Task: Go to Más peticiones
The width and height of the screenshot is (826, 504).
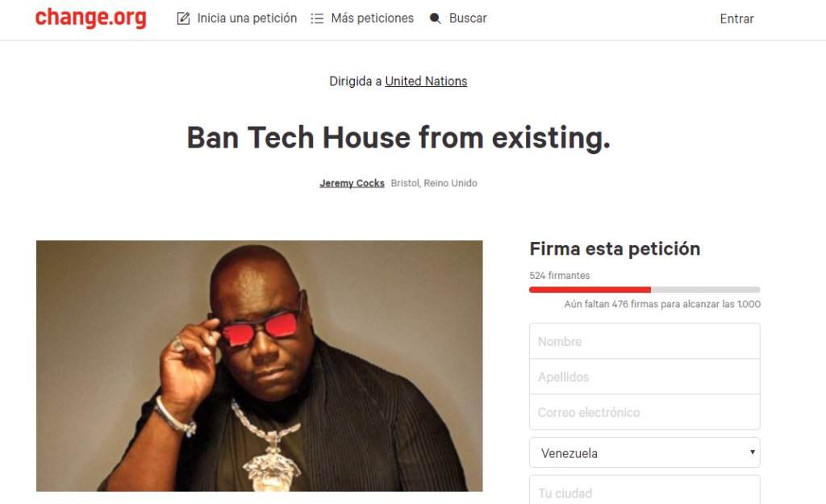Action: point(373,19)
